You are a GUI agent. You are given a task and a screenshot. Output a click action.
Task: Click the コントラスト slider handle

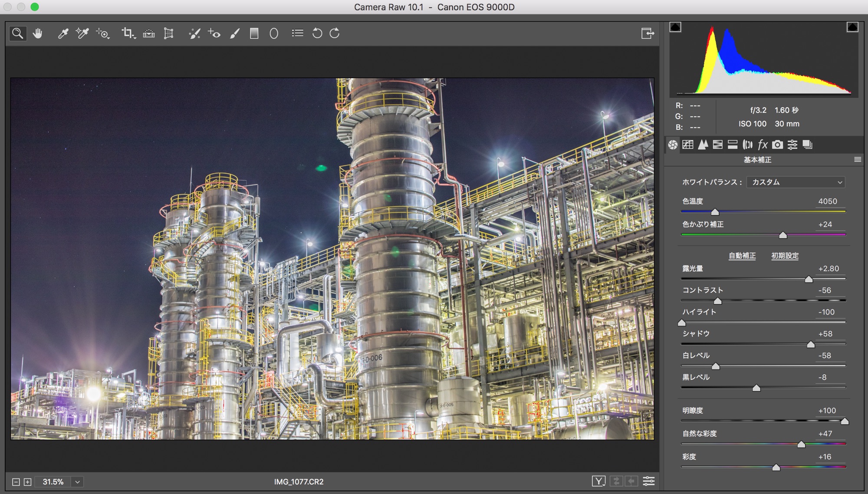pos(718,301)
